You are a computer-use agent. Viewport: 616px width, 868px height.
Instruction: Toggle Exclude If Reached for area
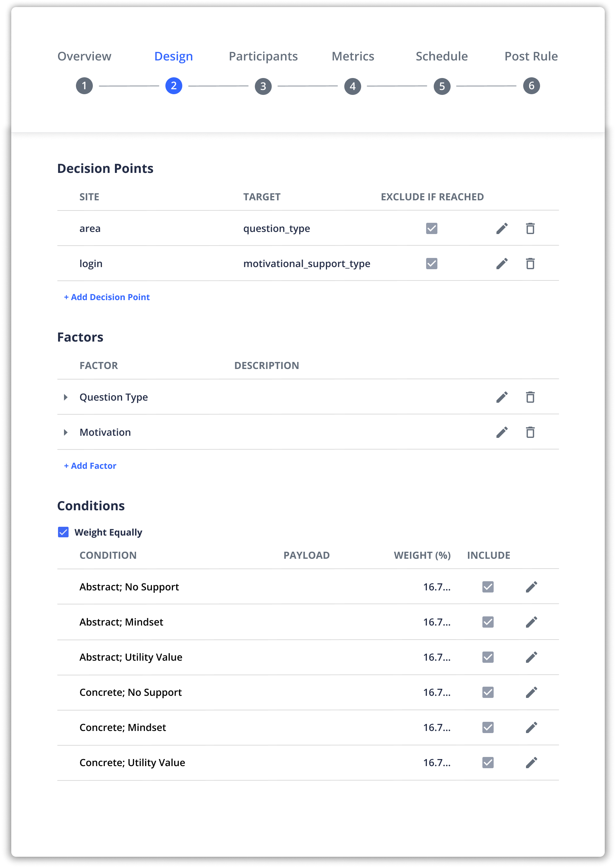click(431, 228)
